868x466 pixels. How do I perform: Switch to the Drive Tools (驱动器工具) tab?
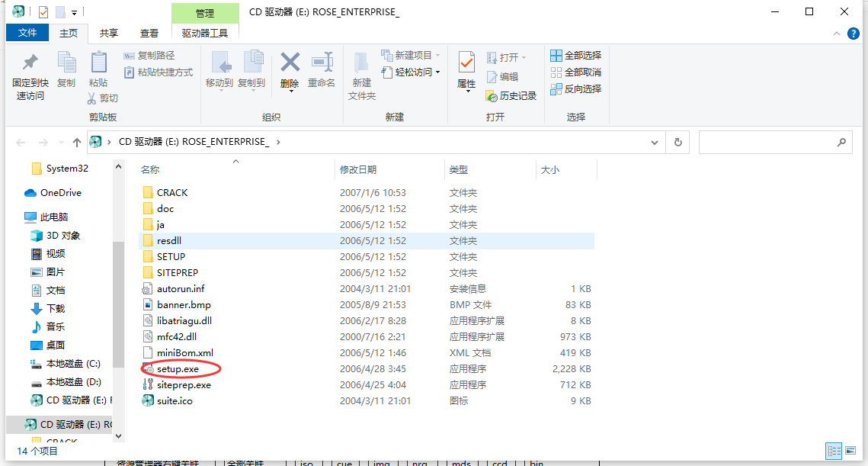point(205,34)
